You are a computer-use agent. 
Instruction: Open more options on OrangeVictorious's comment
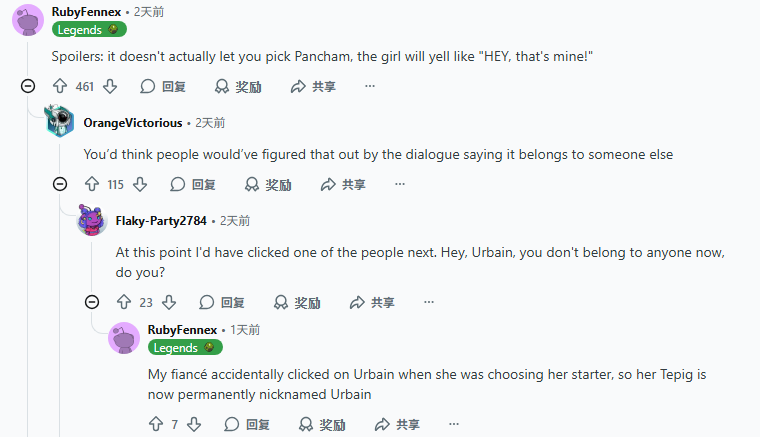coord(400,185)
